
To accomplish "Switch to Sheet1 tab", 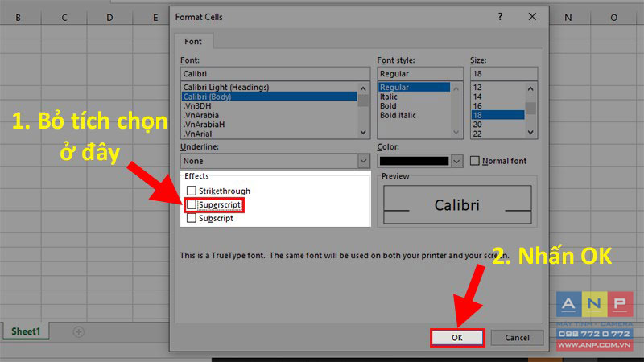I will (x=26, y=331).
